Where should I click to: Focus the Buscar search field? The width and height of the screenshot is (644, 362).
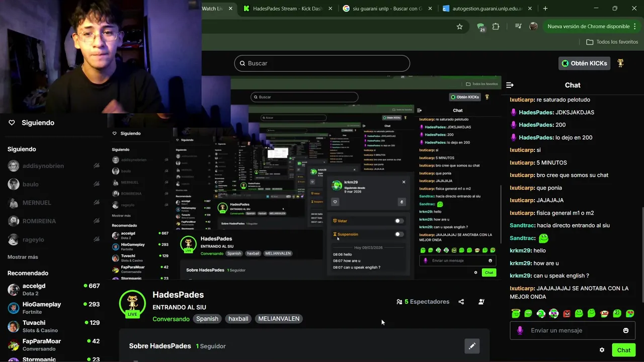click(322, 63)
